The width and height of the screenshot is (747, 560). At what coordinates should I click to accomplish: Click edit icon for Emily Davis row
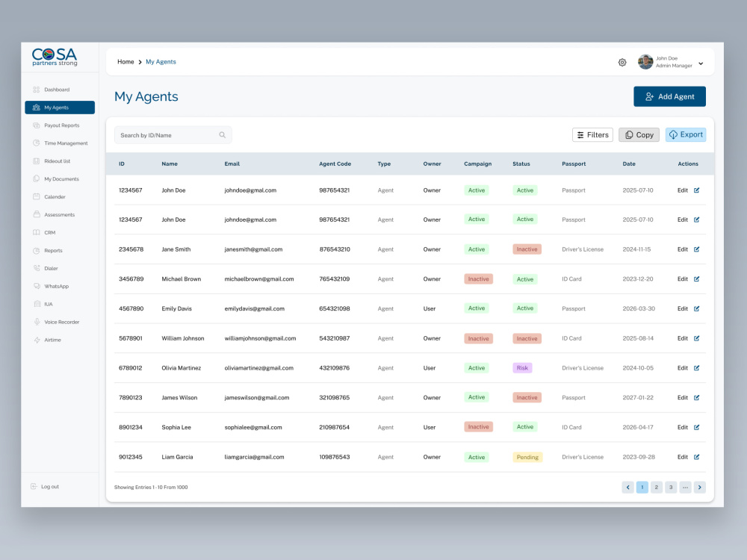pos(696,308)
